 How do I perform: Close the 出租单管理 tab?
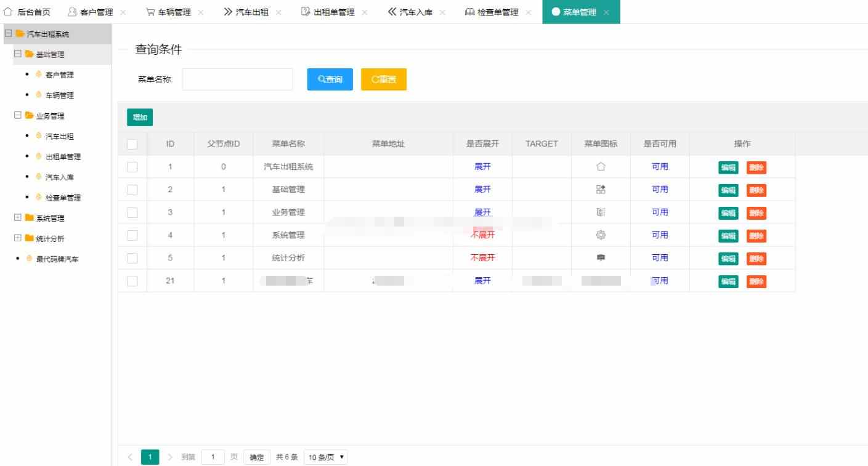365,12
